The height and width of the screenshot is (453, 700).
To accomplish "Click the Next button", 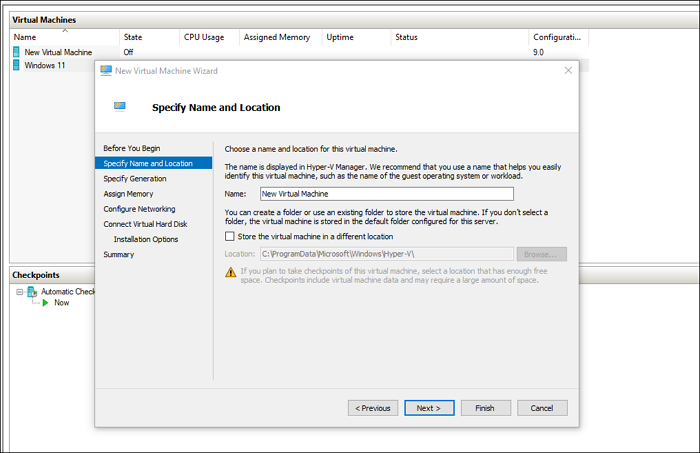I will [x=429, y=408].
